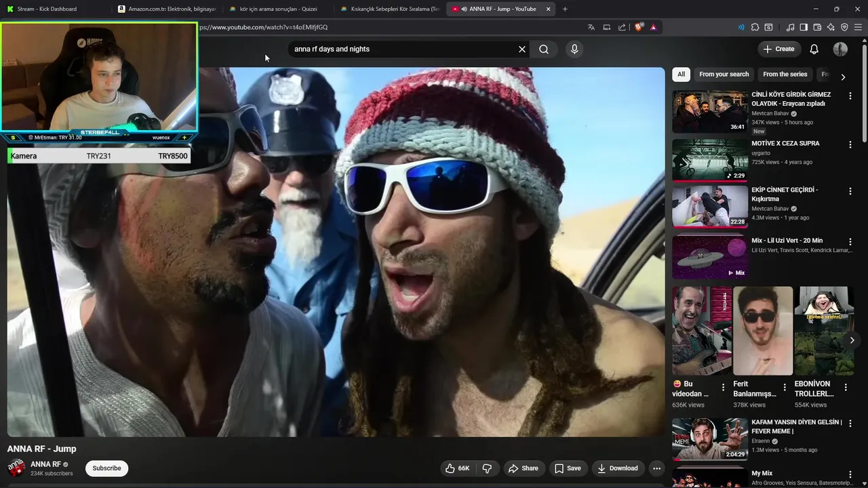
Task: Switch to the Kıskançlık Sebepleri Kör Sıralama tab
Action: [390, 9]
